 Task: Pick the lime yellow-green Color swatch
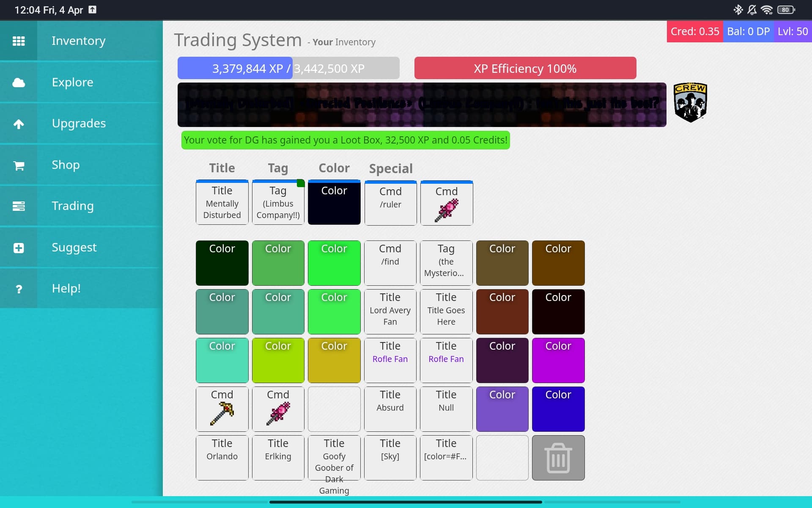[278, 360]
